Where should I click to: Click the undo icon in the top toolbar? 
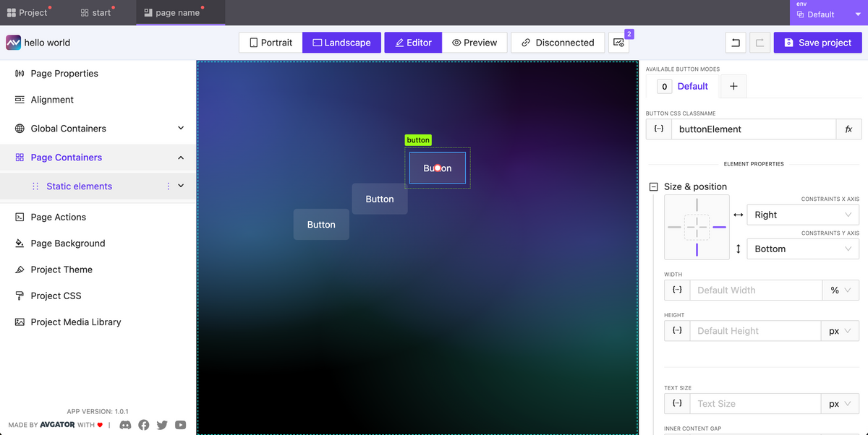tap(735, 43)
